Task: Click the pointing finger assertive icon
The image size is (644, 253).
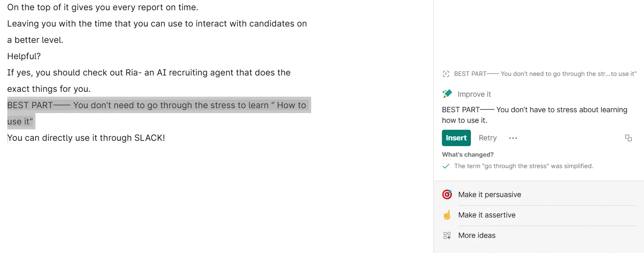Action: [447, 215]
